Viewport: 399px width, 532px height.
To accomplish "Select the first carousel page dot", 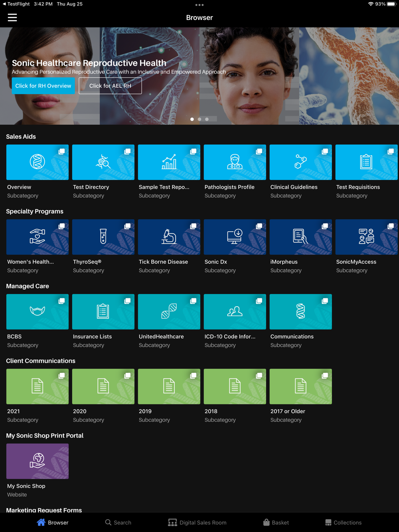I will coord(192,119).
